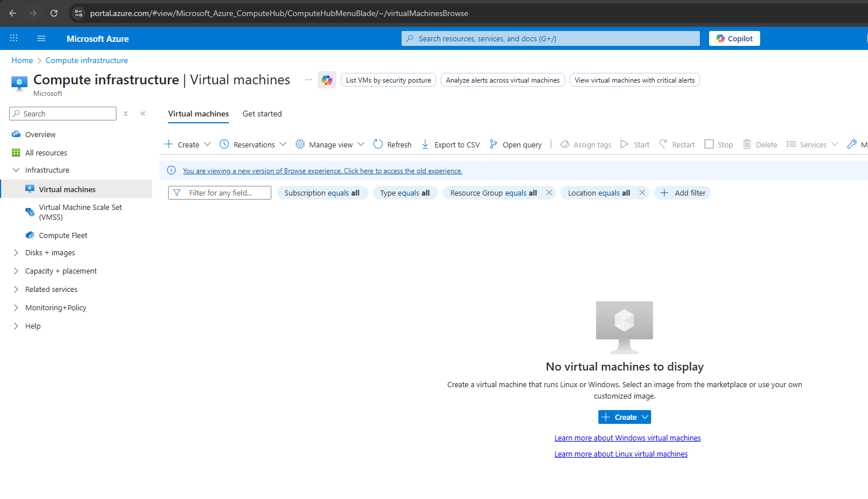868x499 pixels.
Task: Click List VMs by security posture
Action: [388, 80]
